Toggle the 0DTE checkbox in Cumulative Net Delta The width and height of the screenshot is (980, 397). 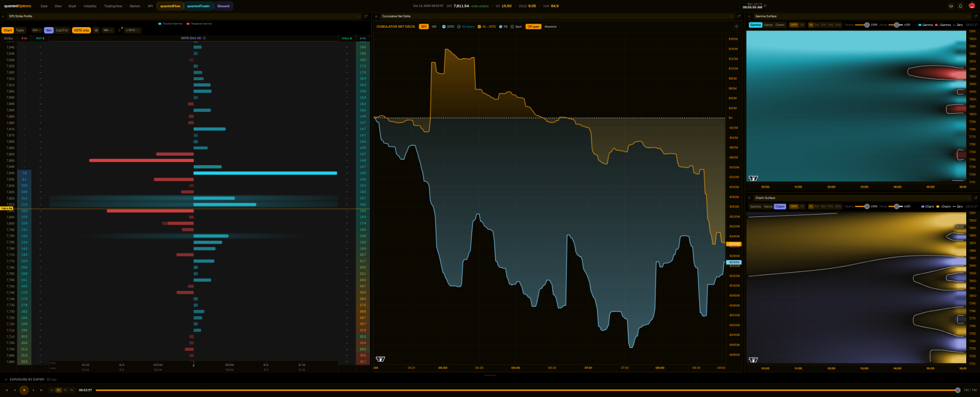pos(444,27)
